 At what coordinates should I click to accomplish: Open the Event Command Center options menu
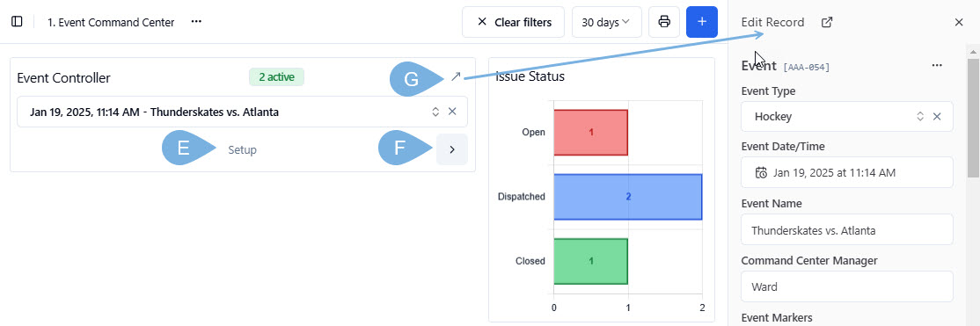[196, 22]
